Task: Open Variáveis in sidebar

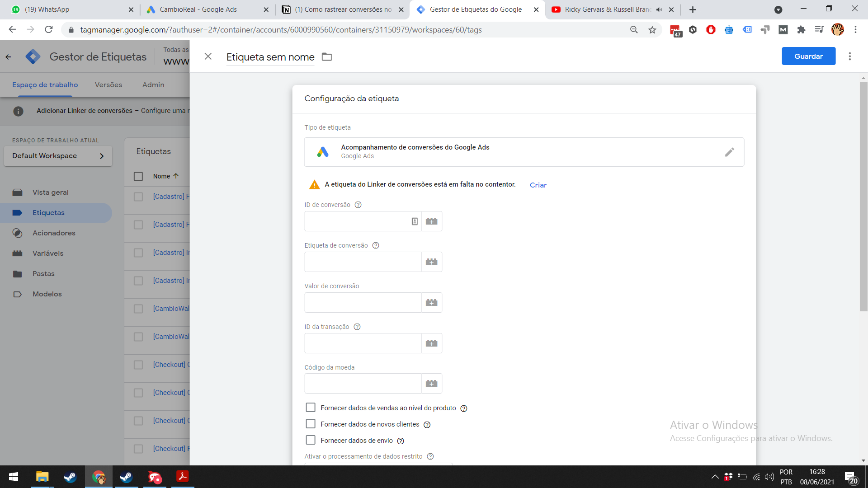Action: coord(48,253)
